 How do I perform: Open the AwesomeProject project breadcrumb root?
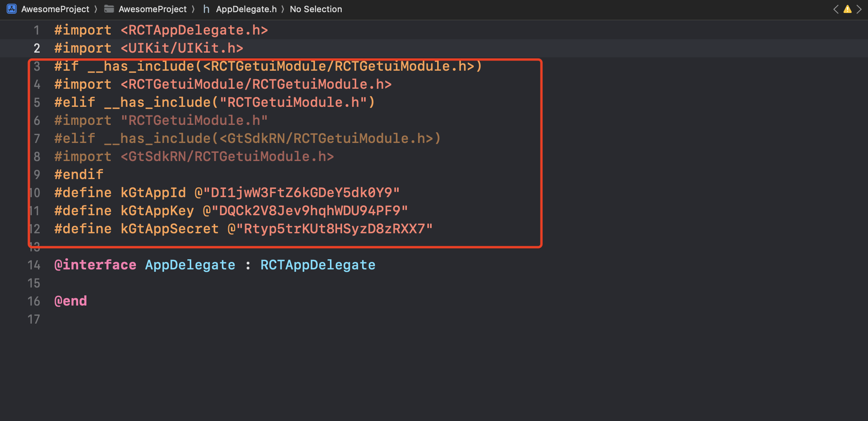pyautogui.click(x=55, y=9)
